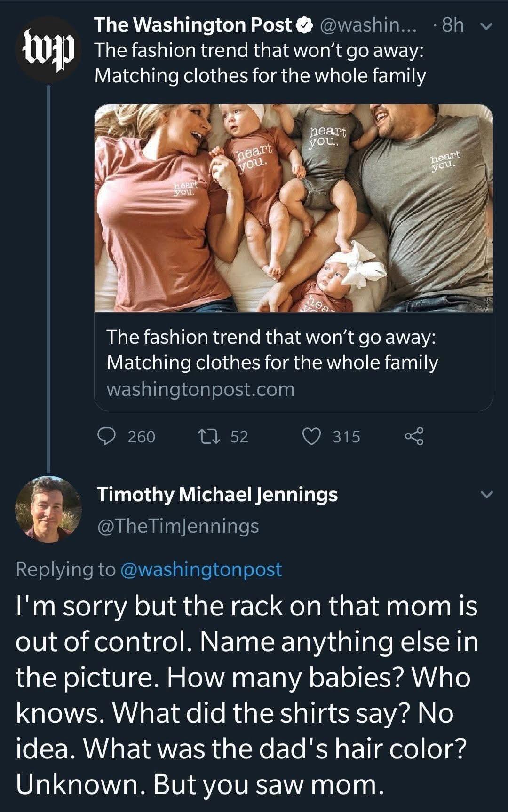Select the Timothy Michael Jennings display name

pos(217,494)
